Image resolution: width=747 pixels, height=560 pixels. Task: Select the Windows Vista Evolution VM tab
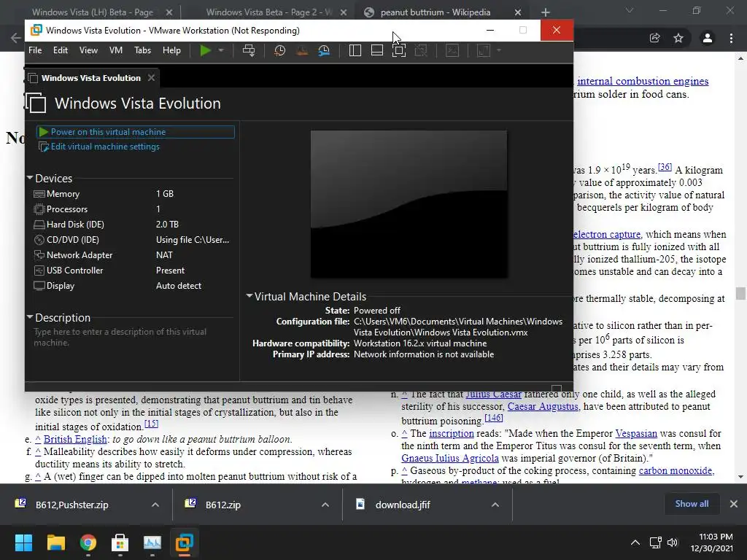click(x=90, y=77)
